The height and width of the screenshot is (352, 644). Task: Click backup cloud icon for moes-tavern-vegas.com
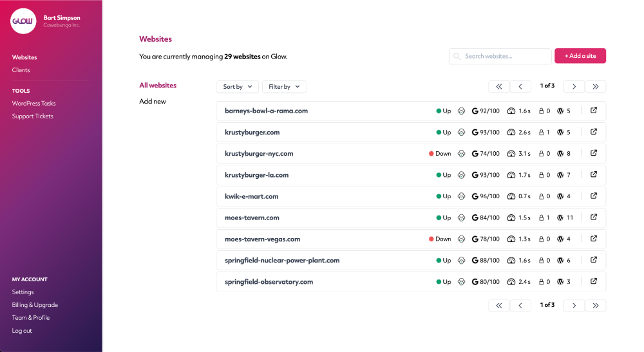(461, 239)
